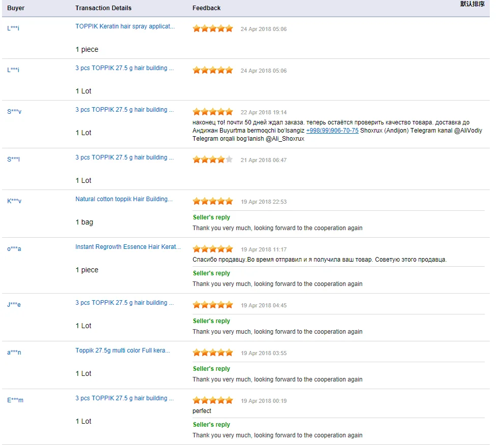Click the Feedback column header
This screenshot has width=504, height=445.
[206, 8]
